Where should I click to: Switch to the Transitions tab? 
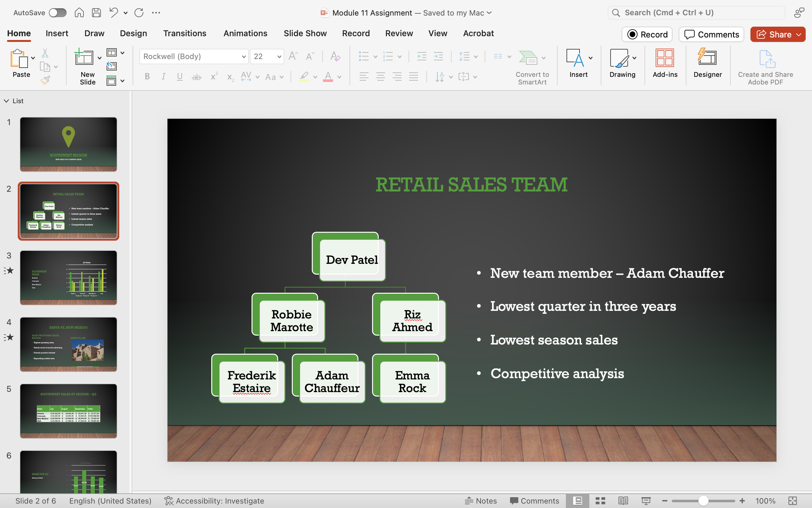pyautogui.click(x=185, y=33)
